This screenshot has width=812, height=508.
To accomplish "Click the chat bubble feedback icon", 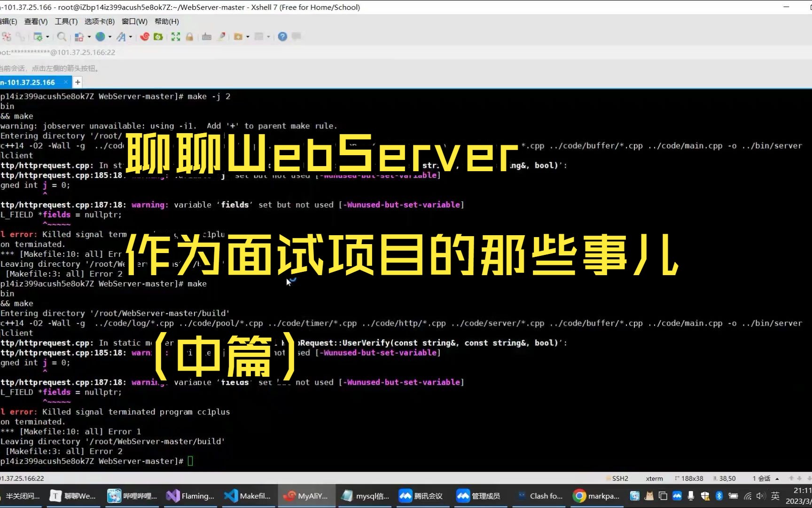I will pyautogui.click(x=297, y=37).
